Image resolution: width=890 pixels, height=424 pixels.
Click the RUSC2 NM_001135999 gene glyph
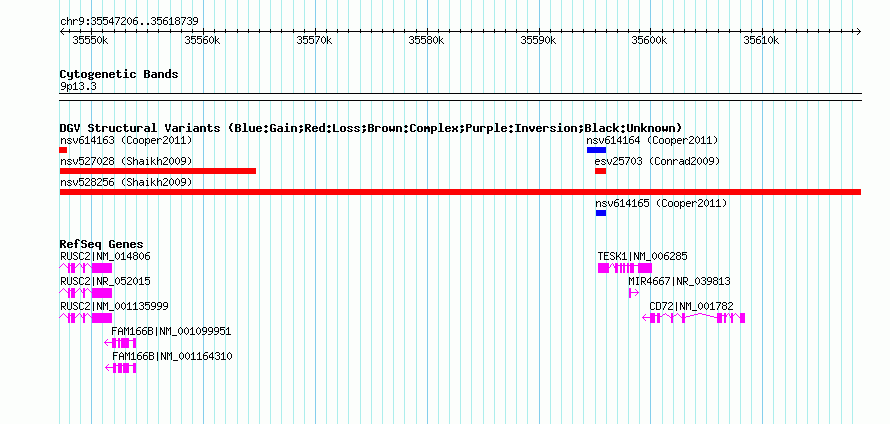(x=86, y=318)
